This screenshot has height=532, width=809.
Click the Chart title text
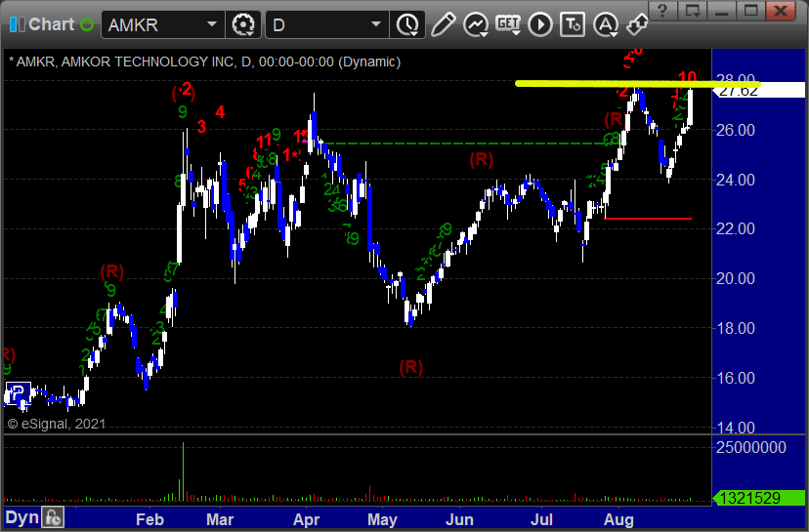tap(52, 24)
